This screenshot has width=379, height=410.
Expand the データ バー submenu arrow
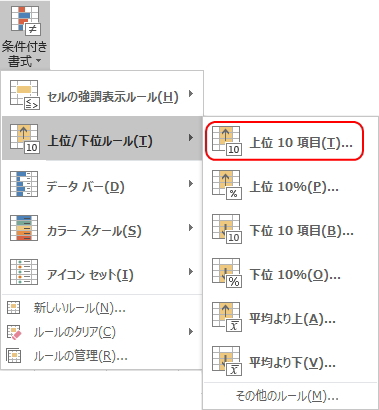point(191,183)
